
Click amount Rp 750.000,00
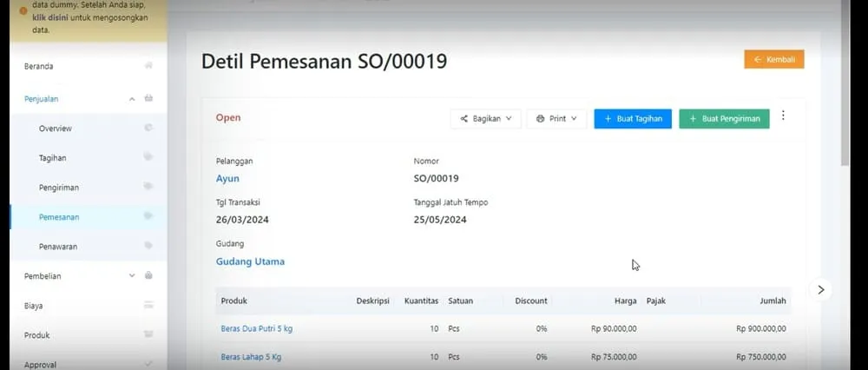pyautogui.click(x=761, y=357)
